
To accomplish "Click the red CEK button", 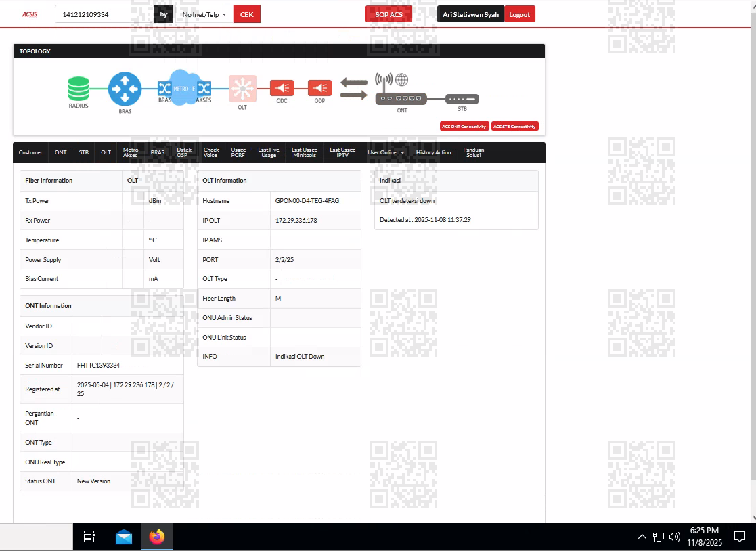I will (x=247, y=14).
